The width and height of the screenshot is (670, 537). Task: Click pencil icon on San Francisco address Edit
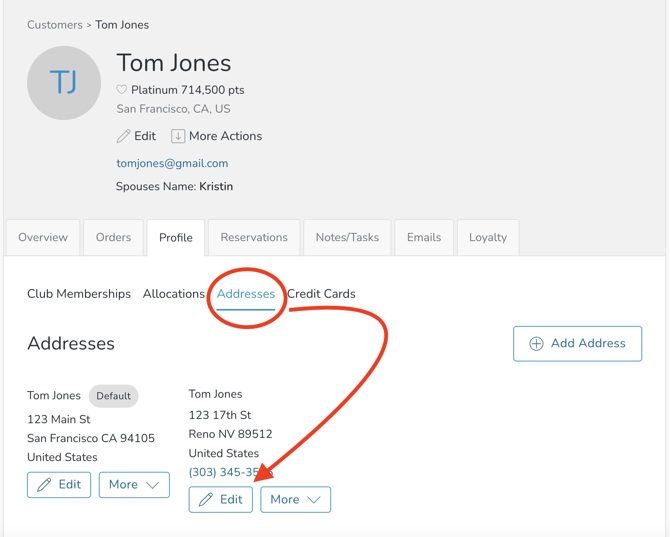point(44,485)
